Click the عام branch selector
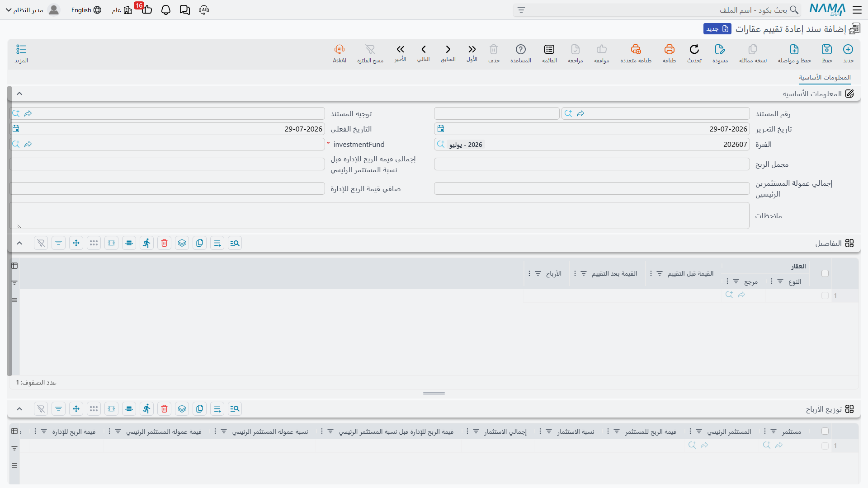Image resolution: width=868 pixels, height=488 pixels. (x=122, y=10)
